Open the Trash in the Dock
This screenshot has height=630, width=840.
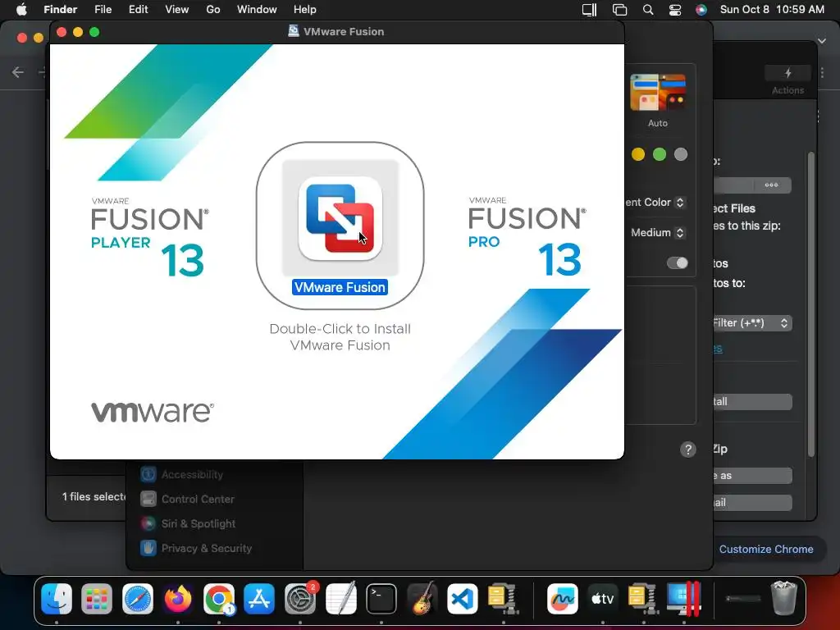(x=783, y=598)
